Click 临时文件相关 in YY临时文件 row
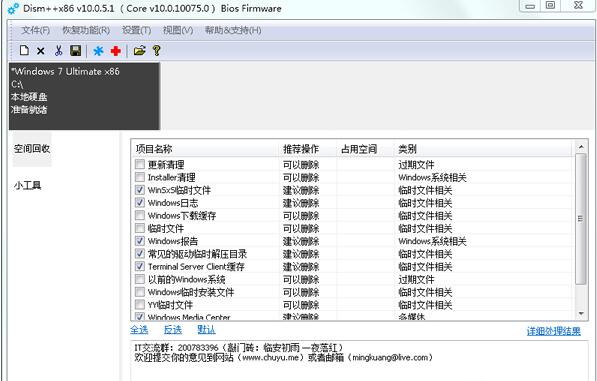The height and width of the screenshot is (381, 597). [x=425, y=305]
